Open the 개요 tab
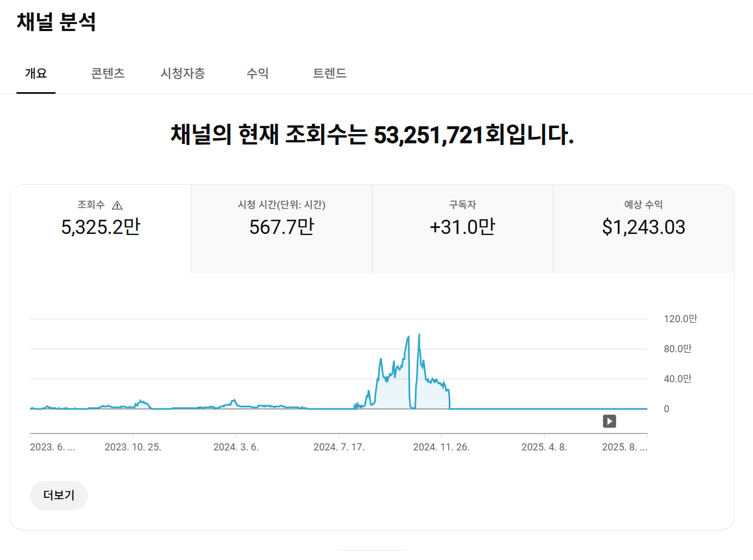 (x=36, y=74)
